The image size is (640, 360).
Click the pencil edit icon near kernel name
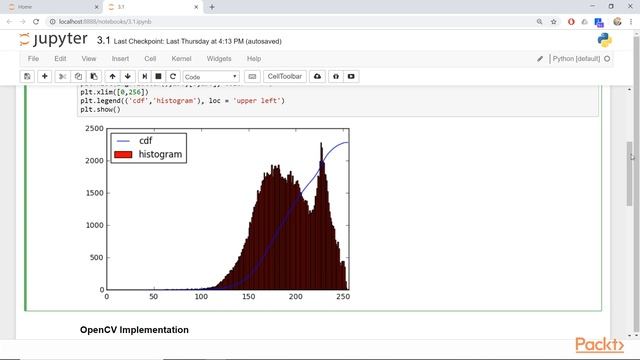(540, 59)
